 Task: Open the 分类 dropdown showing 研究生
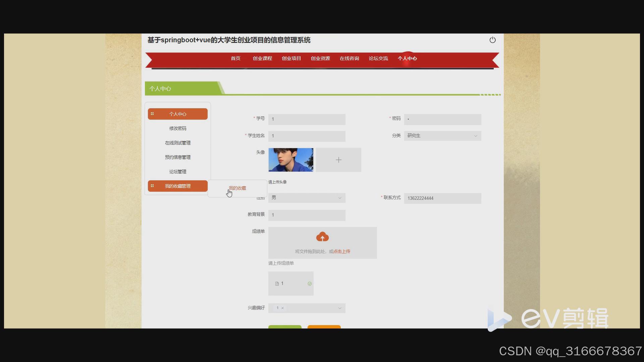tap(442, 136)
